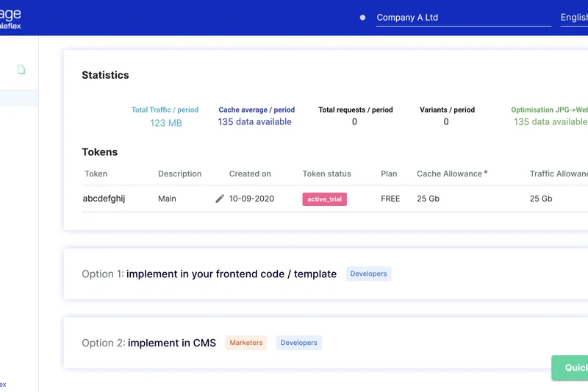
Task: Click the Total Traffic / period statistic
Action: tap(165, 116)
